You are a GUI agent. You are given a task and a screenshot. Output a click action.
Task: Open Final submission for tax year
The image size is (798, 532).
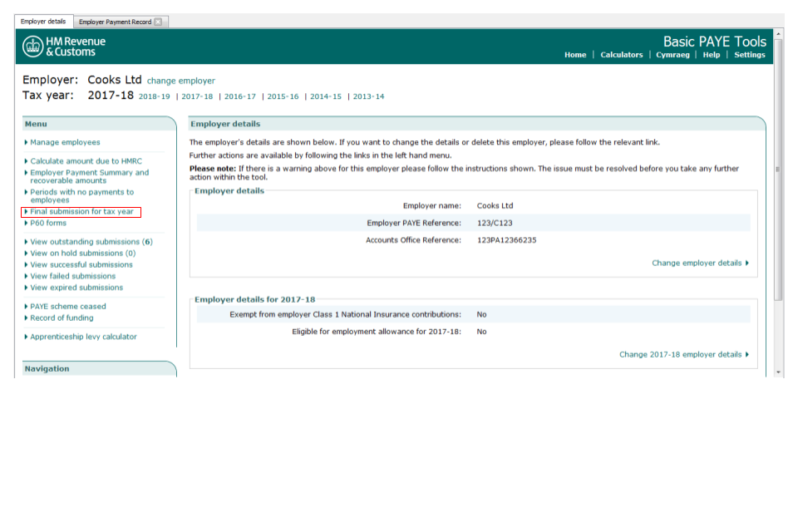click(81, 212)
